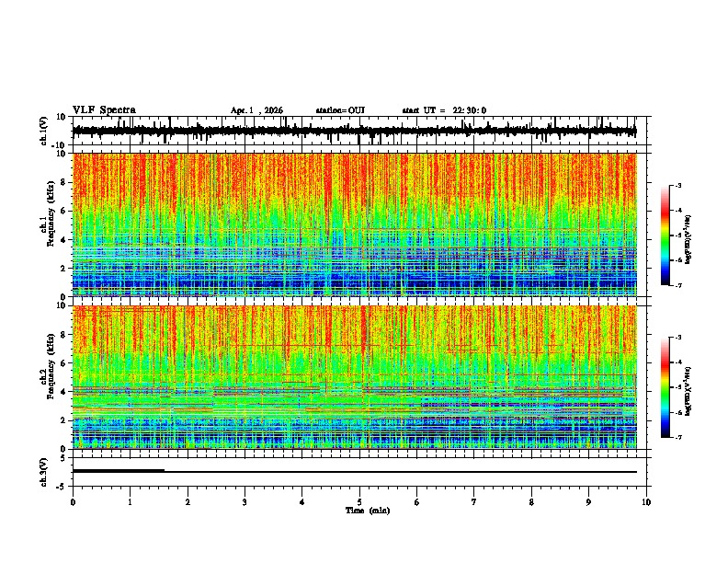This screenshot has height=563, width=728.
Task: Click the ch.1 voltage waveform trace
Action: [354, 131]
